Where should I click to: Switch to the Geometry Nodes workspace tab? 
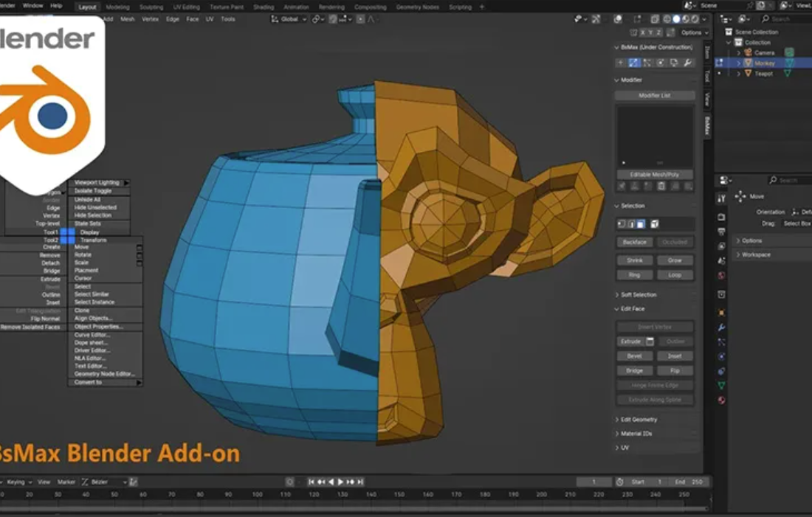417,7
